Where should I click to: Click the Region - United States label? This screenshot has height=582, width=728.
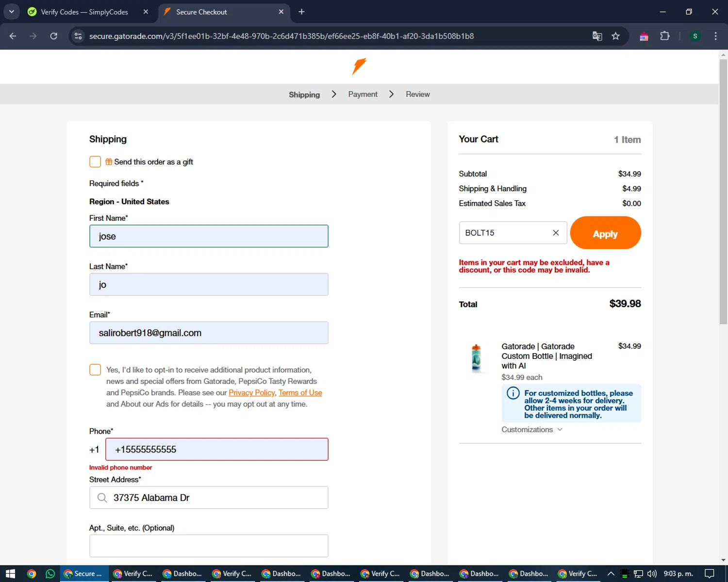[x=129, y=202]
